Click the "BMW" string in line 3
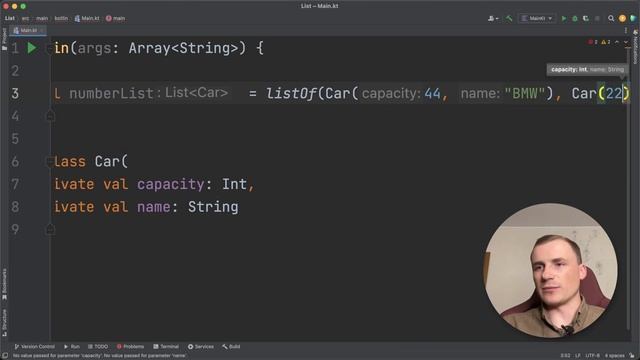 [x=525, y=93]
